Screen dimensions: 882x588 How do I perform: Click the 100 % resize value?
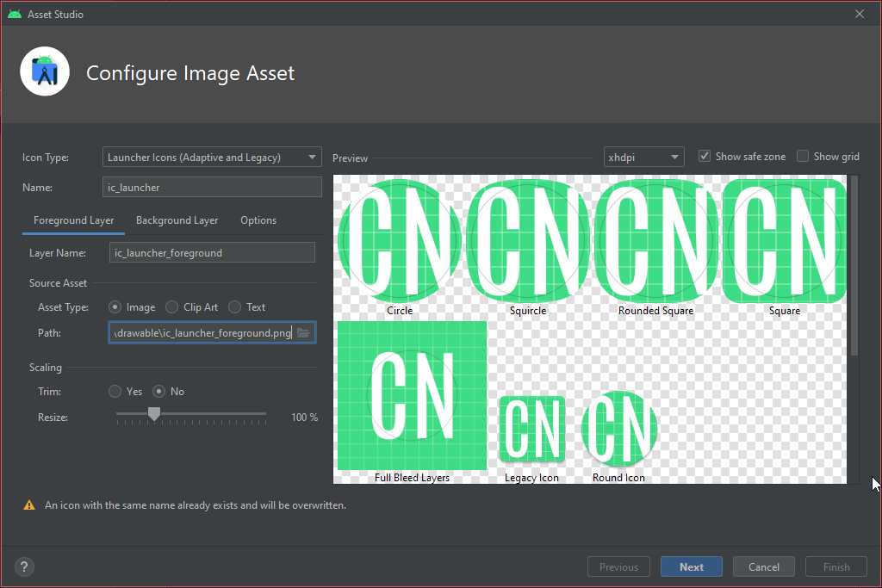[304, 417]
